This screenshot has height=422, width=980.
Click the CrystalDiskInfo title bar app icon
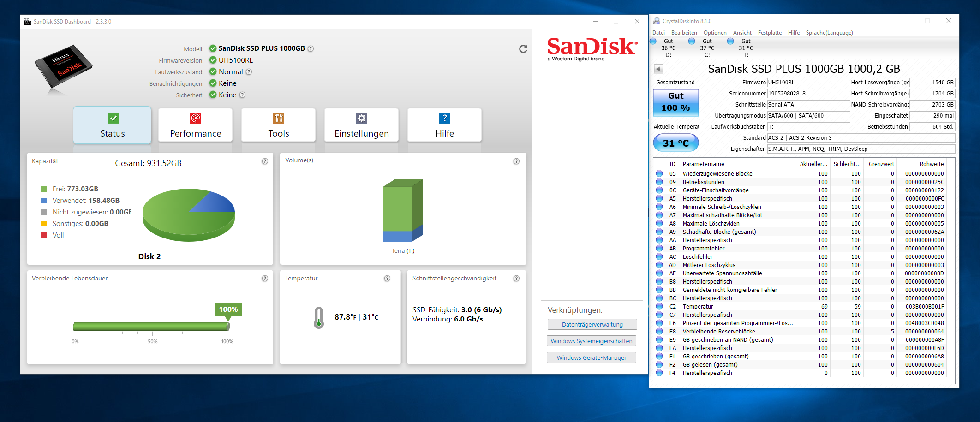coord(656,21)
